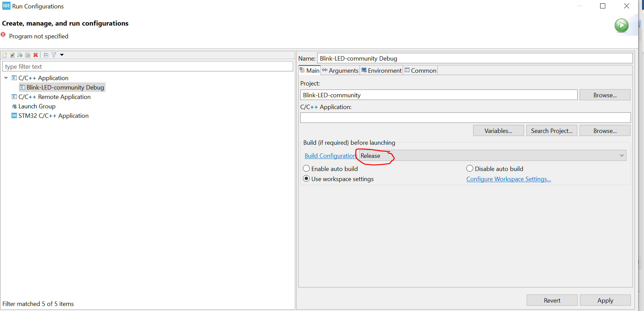This screenshot has height=311, width=644.
Task: Create a new launch configuration prototype
Action: (x=12, y=55)
